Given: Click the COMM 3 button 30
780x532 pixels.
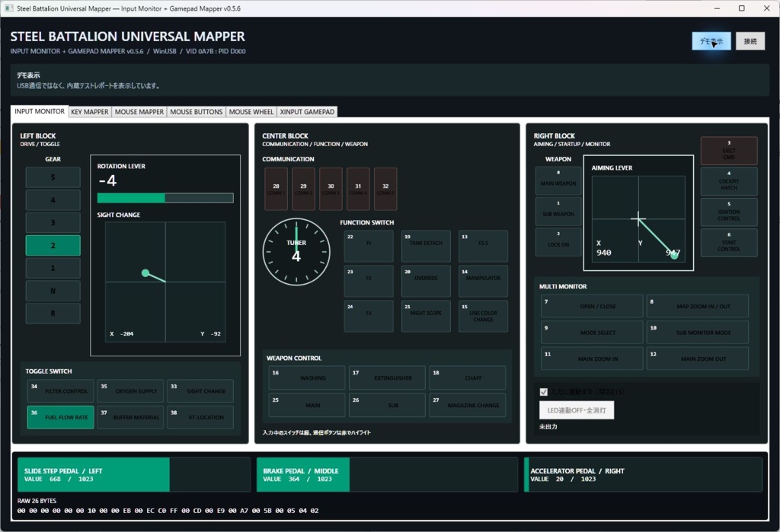Looking at the screenshot, I should (x=331, y=189).
